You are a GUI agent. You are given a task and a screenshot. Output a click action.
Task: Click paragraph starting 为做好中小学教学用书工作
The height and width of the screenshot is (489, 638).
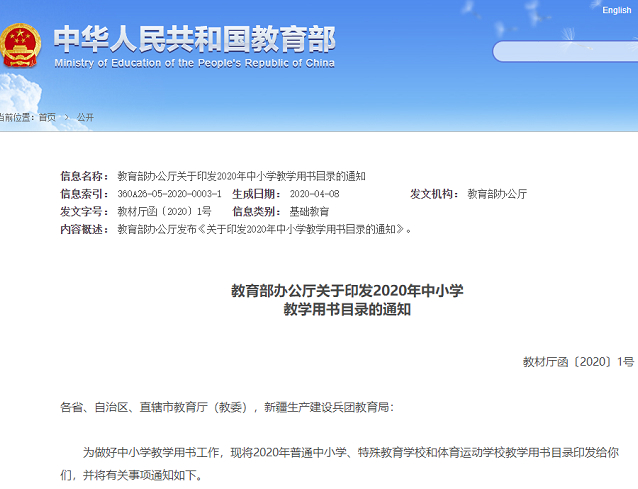[340, 463]
